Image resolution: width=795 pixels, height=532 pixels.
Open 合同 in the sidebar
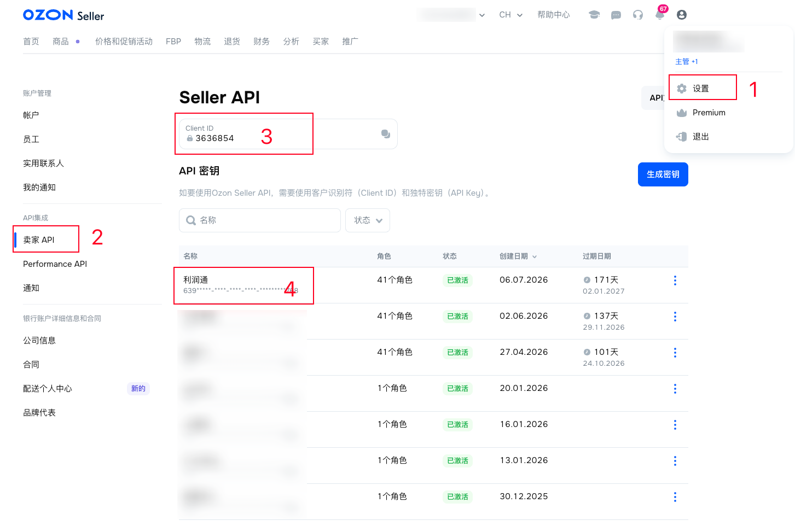pos(31,365)
